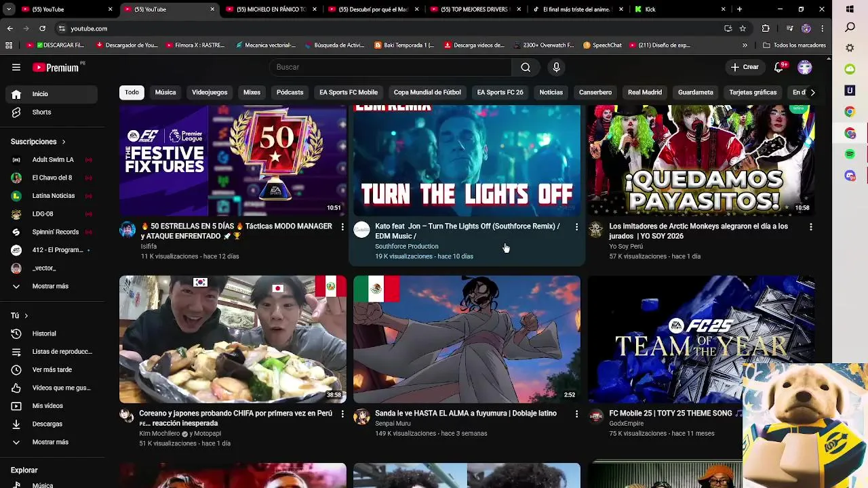Select the Todo filter chip

pos(132,92)
